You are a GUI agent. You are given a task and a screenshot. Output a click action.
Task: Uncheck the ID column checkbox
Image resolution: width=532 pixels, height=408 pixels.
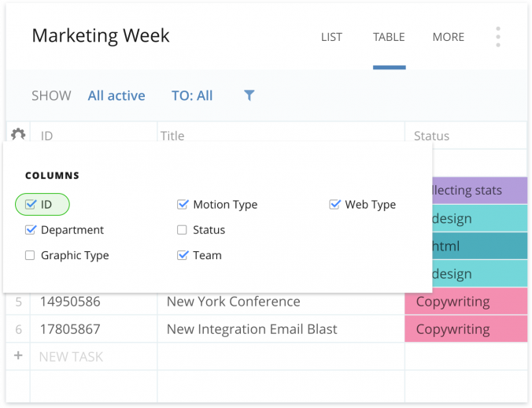click(x=31, y=205)
